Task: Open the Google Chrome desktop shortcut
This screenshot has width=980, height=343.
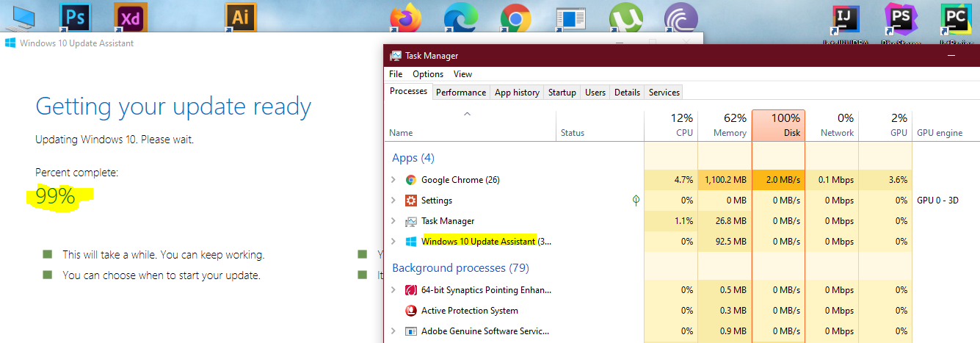Action: [x=515, y=18]
